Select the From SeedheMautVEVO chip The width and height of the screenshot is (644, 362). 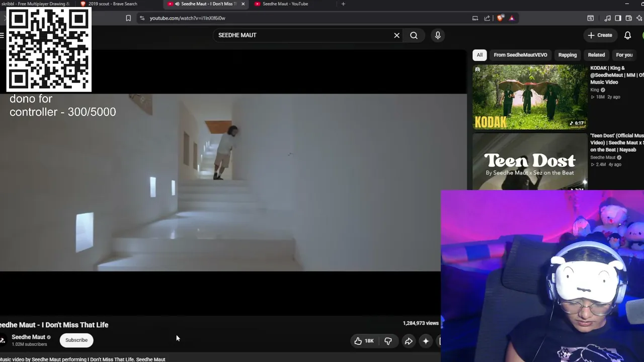pos(520,55)
